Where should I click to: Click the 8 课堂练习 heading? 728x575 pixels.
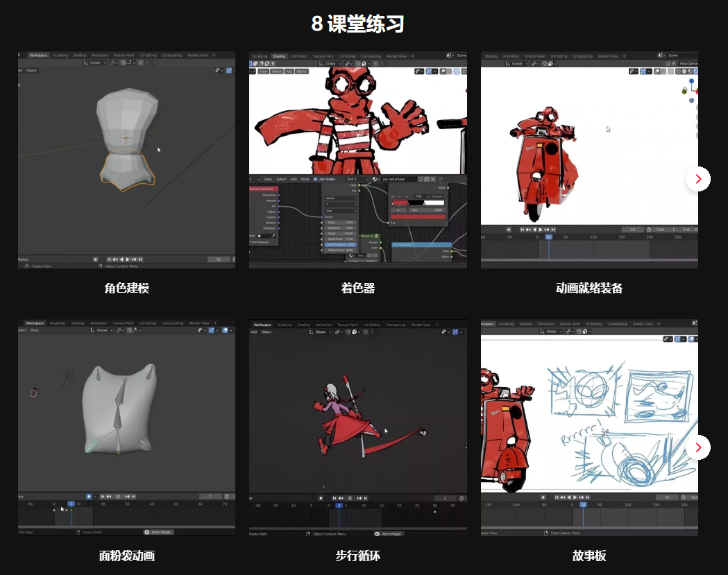[357, 24]
